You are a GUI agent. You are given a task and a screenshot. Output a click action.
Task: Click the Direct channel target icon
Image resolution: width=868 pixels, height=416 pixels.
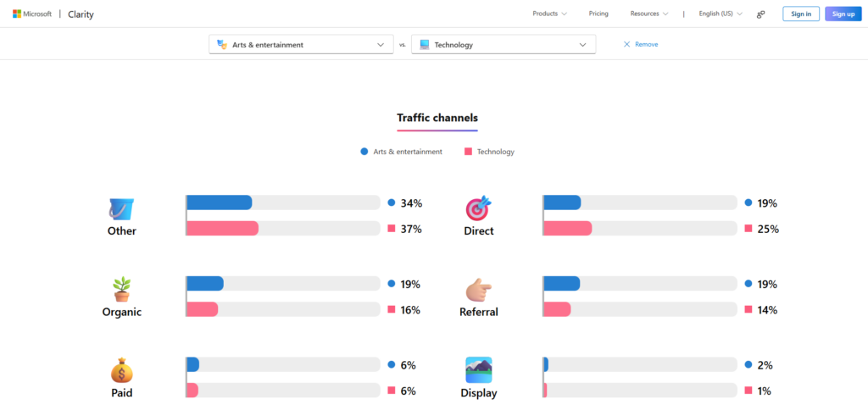point(478,208)
